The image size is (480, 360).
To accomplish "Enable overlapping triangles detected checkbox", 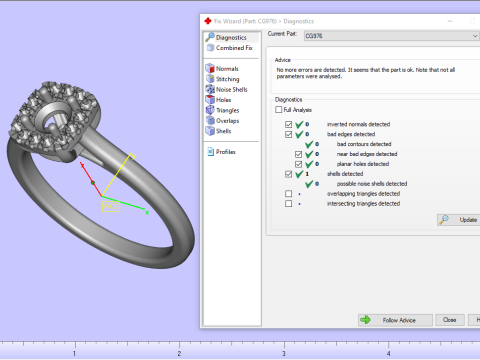I will click(288, 194).
